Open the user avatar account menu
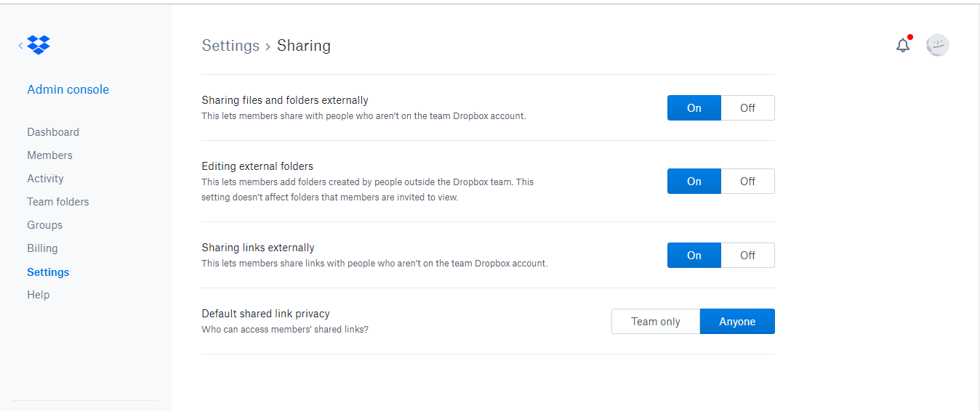Viewport: 980px width, 411px height. [938, 45]
